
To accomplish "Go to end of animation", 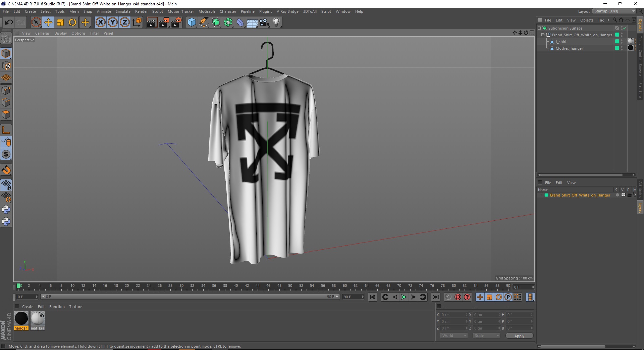I will 435,297.
